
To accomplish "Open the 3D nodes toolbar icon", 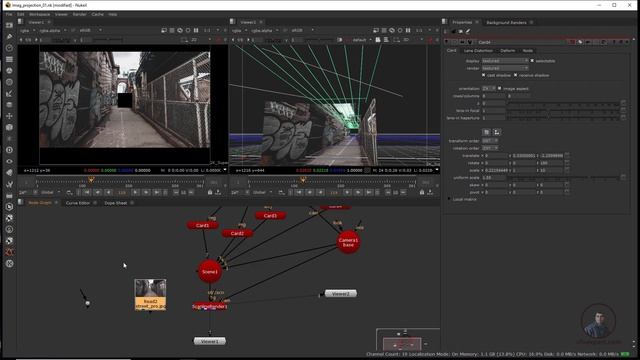I will (x=9, y=127).
